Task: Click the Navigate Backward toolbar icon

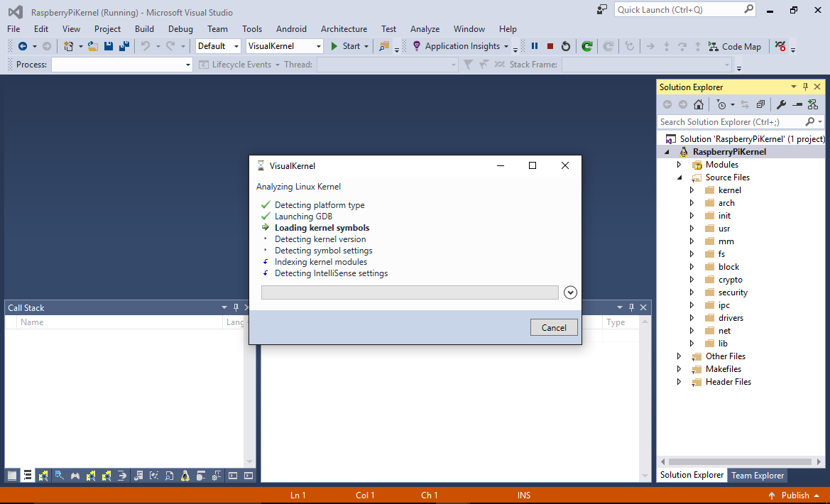Action: point(22,47)
